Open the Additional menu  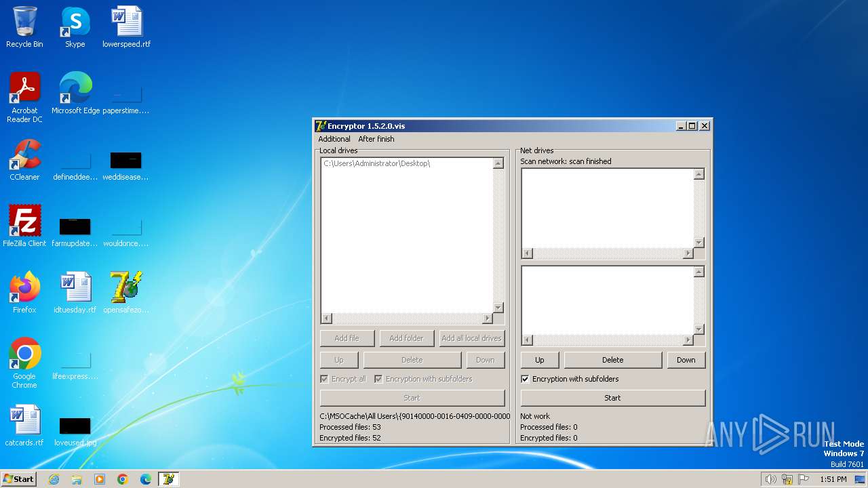coord(334,139)
